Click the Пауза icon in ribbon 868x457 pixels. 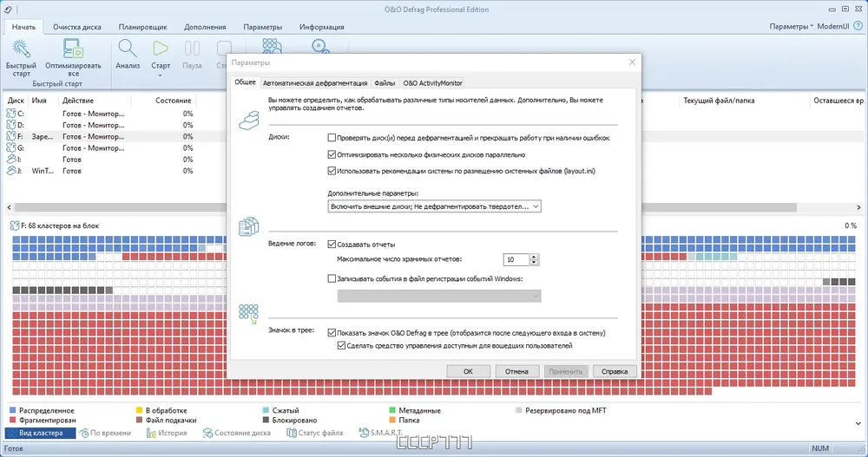point(192,50)
